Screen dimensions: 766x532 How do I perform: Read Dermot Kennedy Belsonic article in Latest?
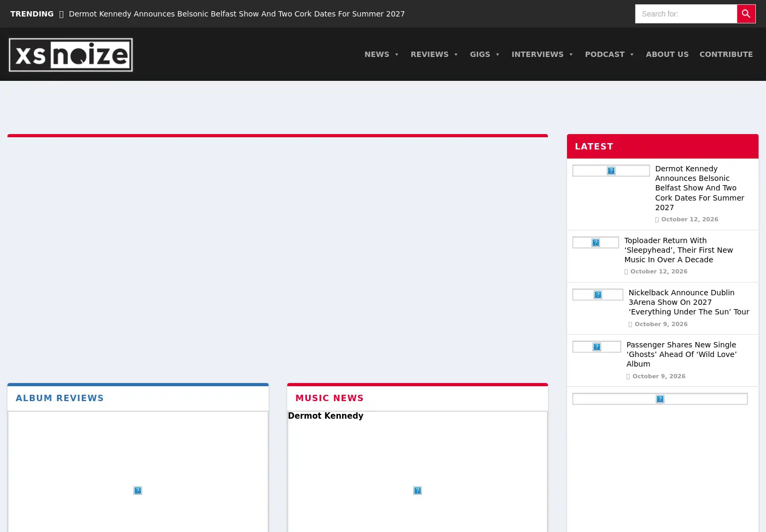click(700, 188)
